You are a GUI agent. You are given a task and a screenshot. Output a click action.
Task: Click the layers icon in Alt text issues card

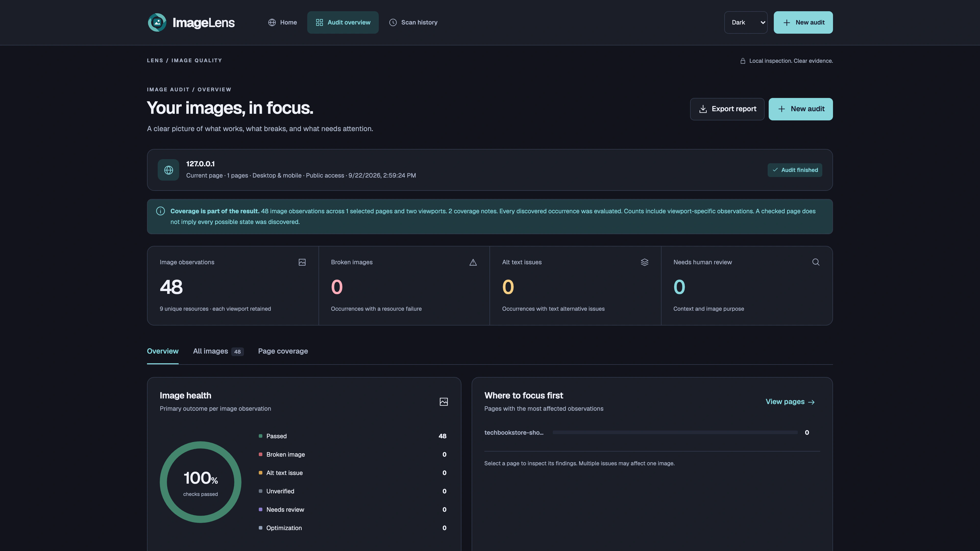(644, 262)
